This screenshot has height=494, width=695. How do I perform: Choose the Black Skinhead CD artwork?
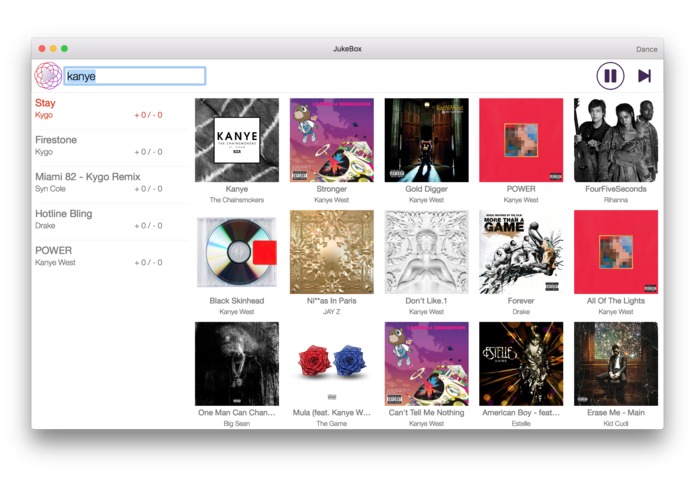237,252
